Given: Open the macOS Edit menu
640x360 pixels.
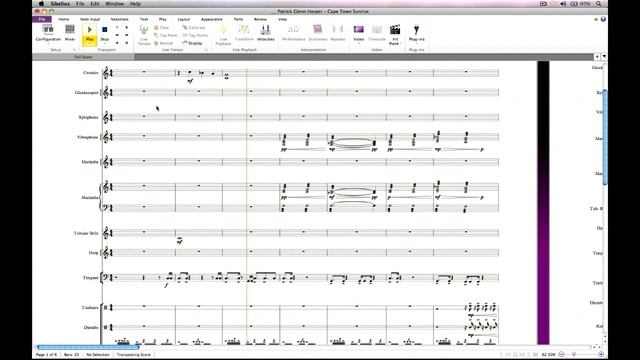Looking at the screenshot, I should [95, 4].
